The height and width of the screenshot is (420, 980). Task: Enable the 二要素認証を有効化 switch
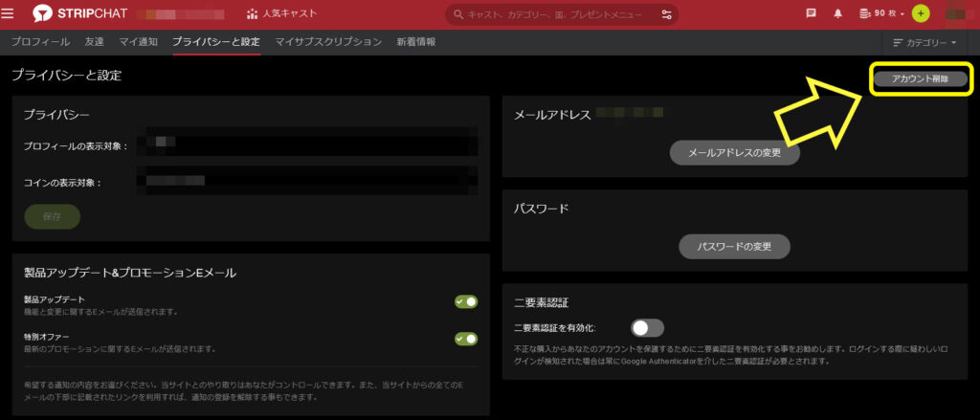coord(648,327)
